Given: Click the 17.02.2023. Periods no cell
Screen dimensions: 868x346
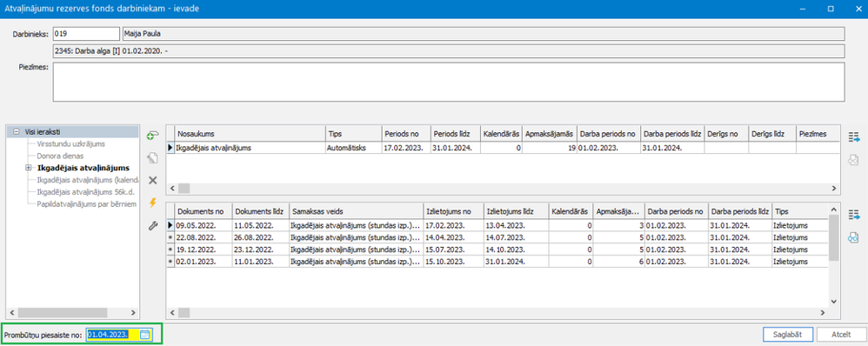Looking at the screenshot, I should point(406,148).
